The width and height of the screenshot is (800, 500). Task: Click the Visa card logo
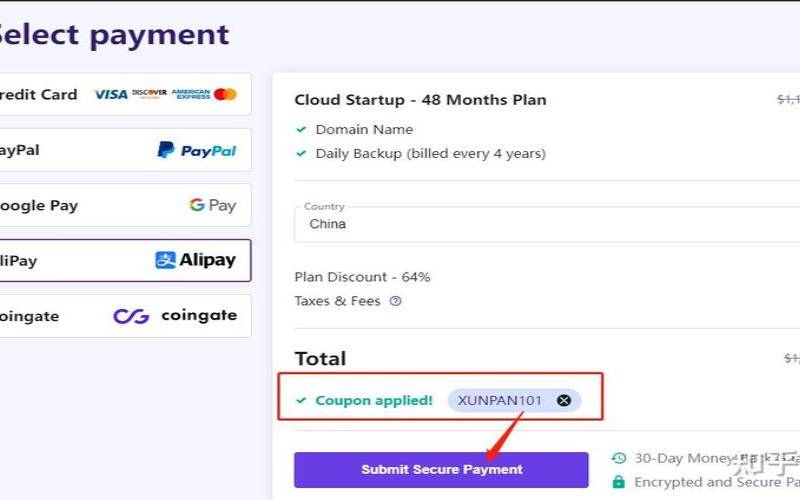click(x=111, y=94)
